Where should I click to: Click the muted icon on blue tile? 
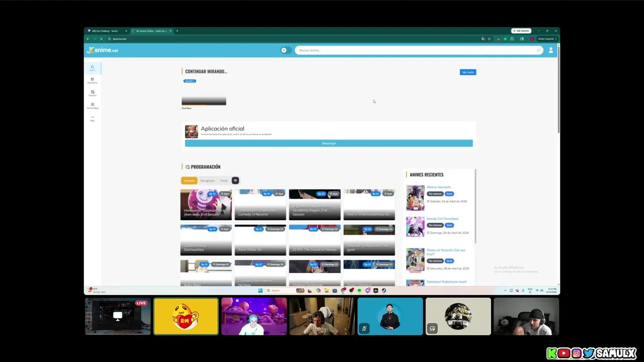coord(364,329)
